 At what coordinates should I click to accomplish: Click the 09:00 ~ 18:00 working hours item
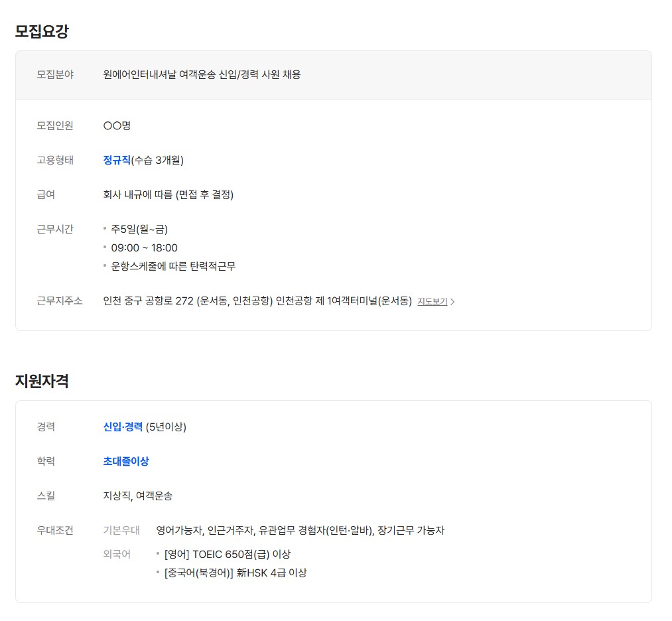coord(144,247)
